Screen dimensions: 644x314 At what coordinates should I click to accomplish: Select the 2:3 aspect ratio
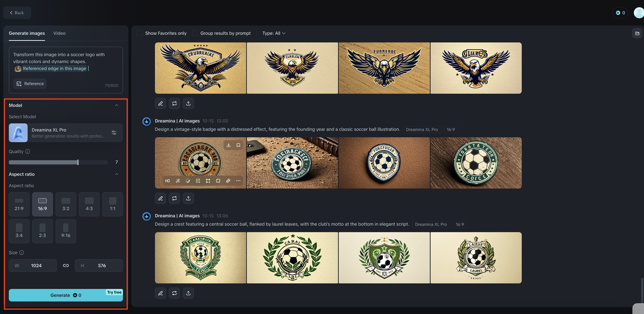(42, 231)
